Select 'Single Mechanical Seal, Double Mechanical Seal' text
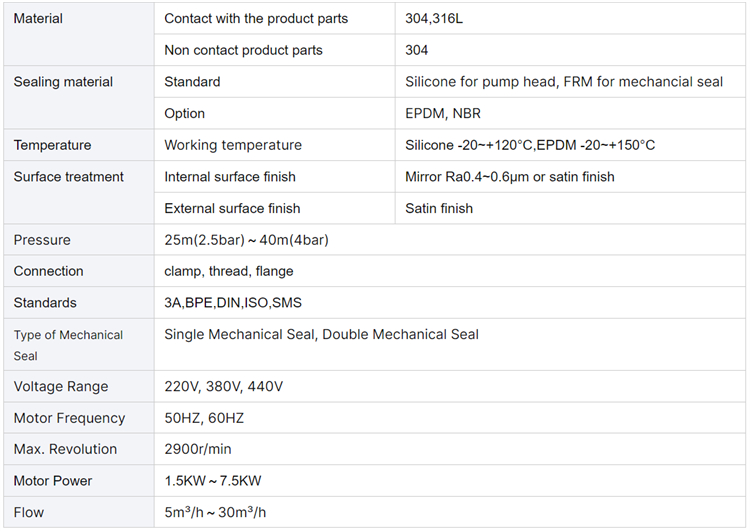Viewport: 750px width, 531px height. click(x=321, y=334)
